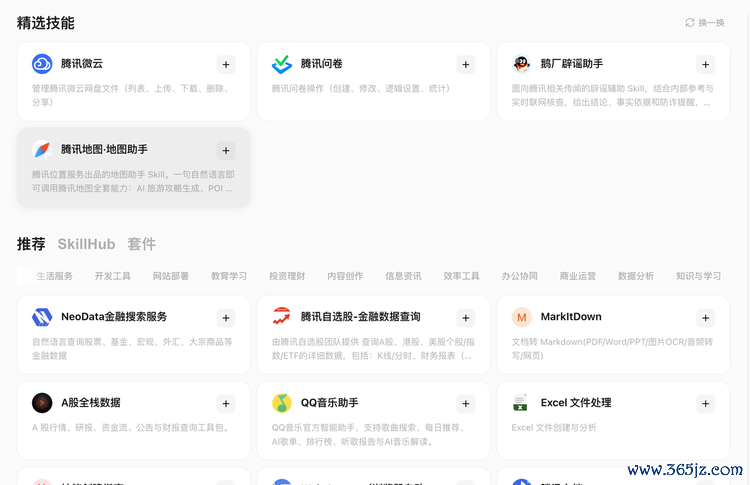
Task: Click the NeoData金融搜索服务 logo icon
Action: tap(42, 317)
